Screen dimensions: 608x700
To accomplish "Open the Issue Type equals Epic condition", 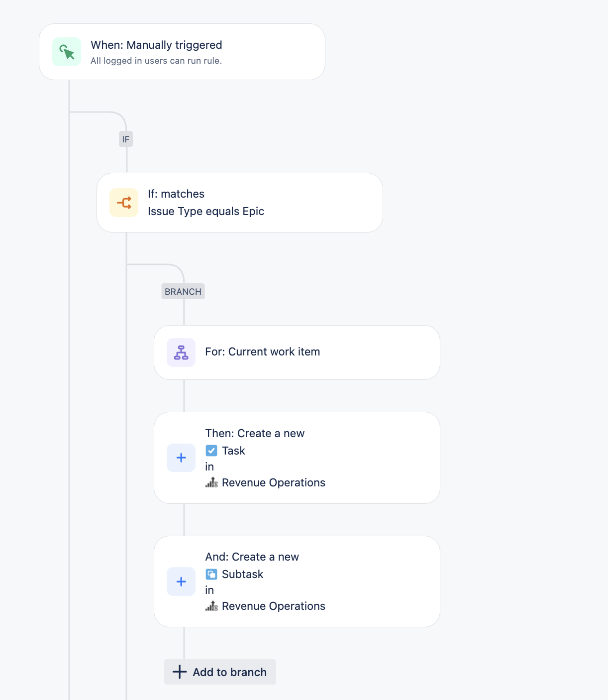I will 239,202.
